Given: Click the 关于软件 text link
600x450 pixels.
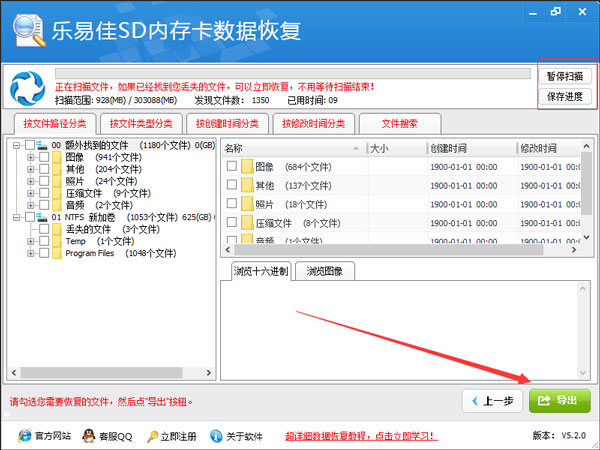Looking at the screenshot, I should (x=245, y=436).
